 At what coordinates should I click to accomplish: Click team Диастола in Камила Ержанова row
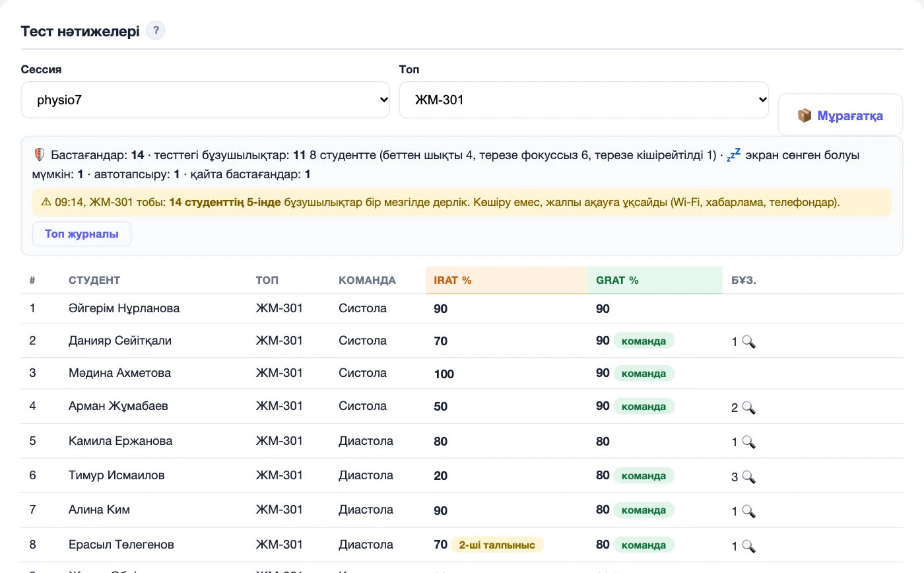[366, 441]
